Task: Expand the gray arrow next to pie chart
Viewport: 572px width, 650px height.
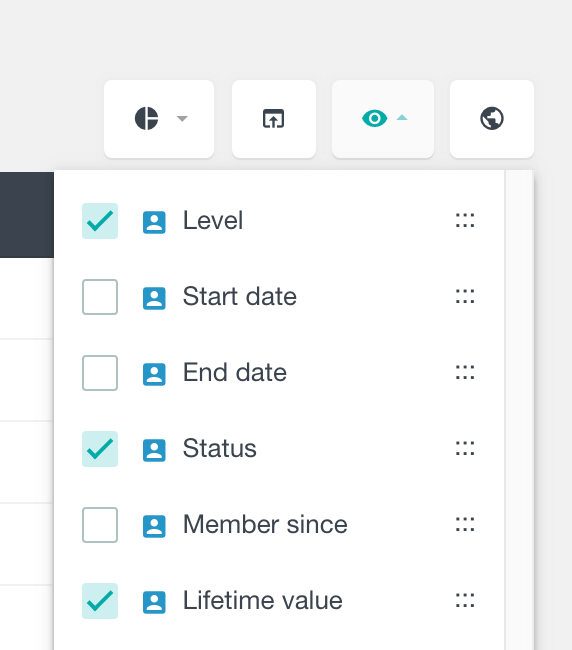Action: (182, 119)
